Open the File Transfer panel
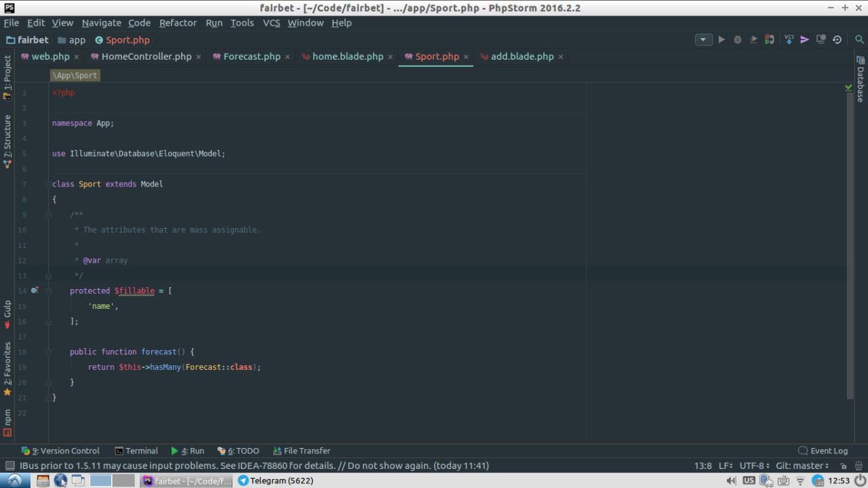Viewport: 868px width, 488px height. pos(301,451)
